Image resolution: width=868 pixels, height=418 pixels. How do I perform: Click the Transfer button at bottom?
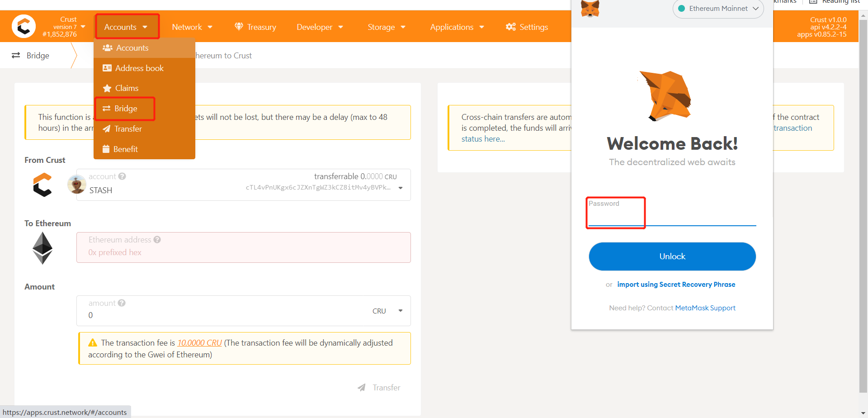[379, 388]
